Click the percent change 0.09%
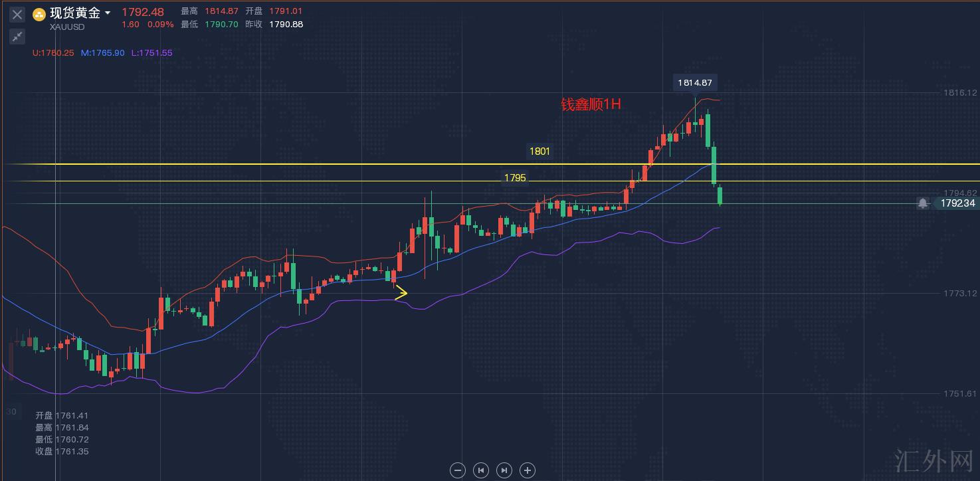Screen dimensions: 980x481 point(160,25)
